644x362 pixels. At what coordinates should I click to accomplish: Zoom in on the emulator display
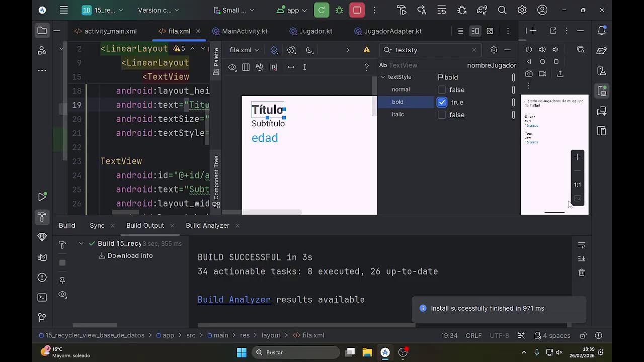pyautogui.click(x=577, y=157)
